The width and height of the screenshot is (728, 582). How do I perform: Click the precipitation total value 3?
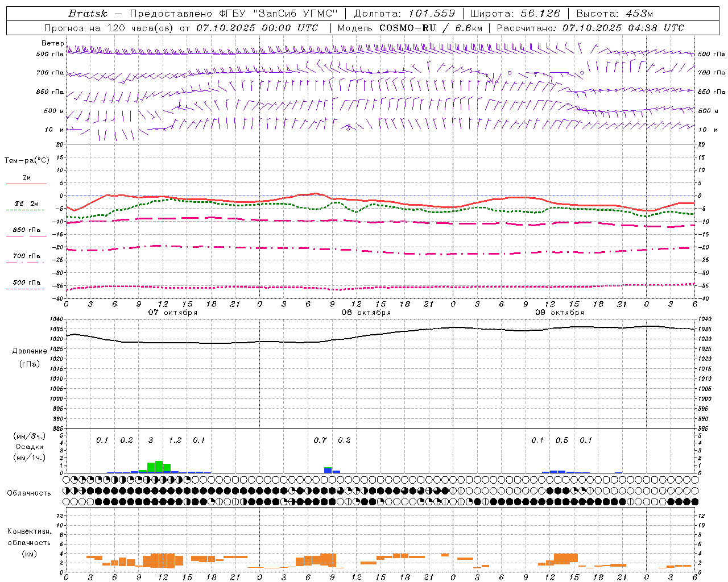point(151,440)
